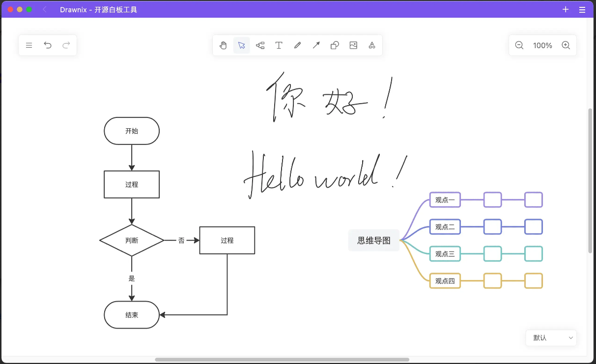Select the Hand pan tool
The image size is (596, 364).
click(x=223, y=45)
